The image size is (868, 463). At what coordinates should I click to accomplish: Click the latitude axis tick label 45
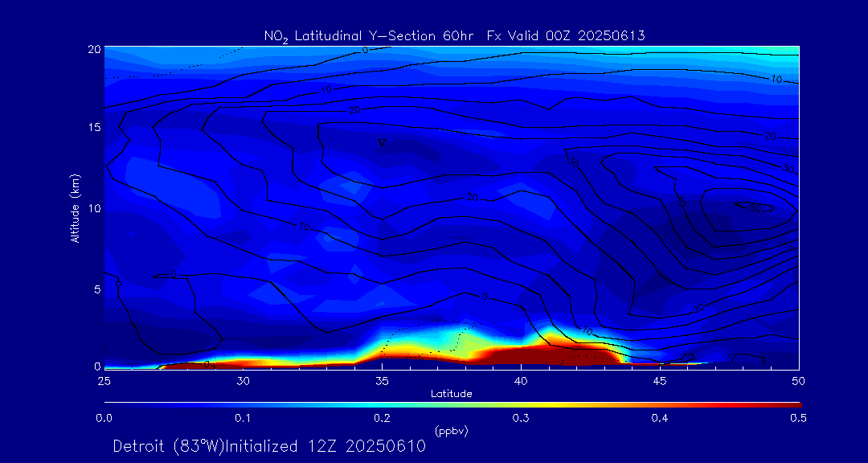[660, 381]
